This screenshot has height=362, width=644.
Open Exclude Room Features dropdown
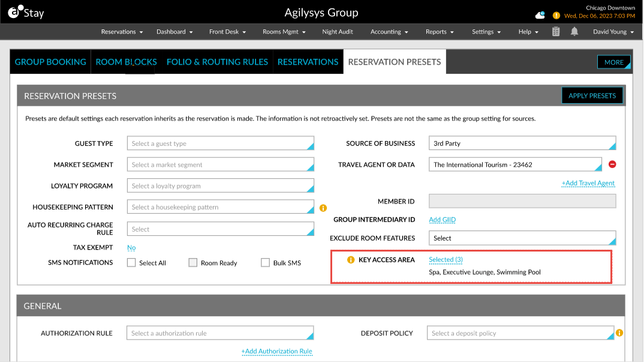coord(522,238)
